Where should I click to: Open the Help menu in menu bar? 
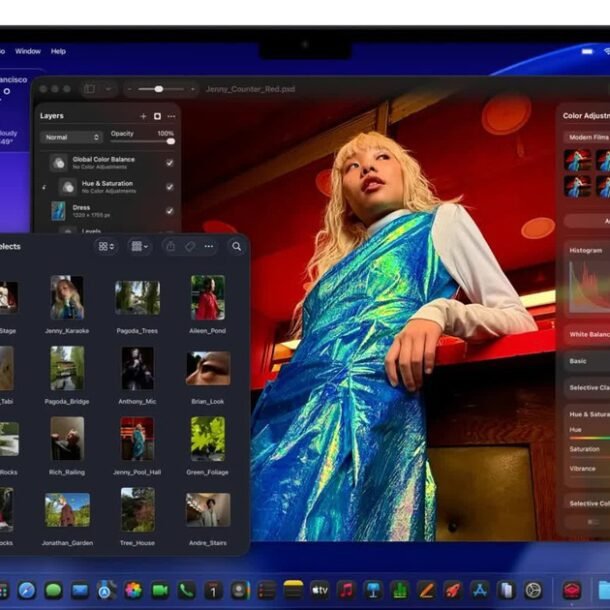click(x=58, y=51)
